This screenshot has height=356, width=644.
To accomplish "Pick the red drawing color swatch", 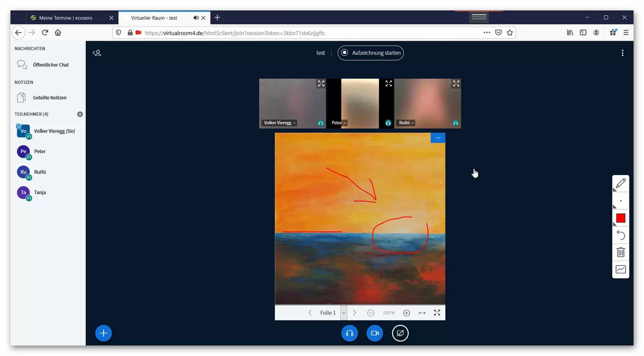I will point(620,218).
